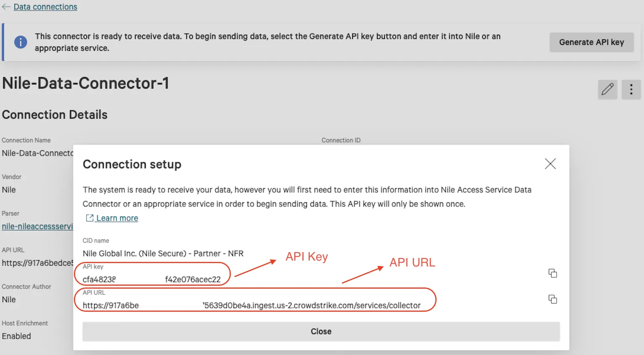The image size is (644, 355).
Task: Open the three-dot more options menu
Action: [x=631, y=89]
